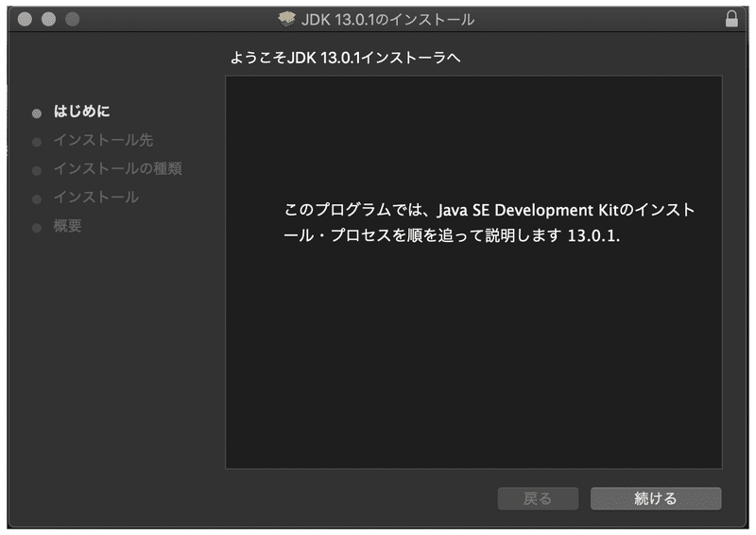Image resolution: width=756 pixels, height=535 pixels.
Task: Click the package icon beside window title
Action: [x=286, y=19]
